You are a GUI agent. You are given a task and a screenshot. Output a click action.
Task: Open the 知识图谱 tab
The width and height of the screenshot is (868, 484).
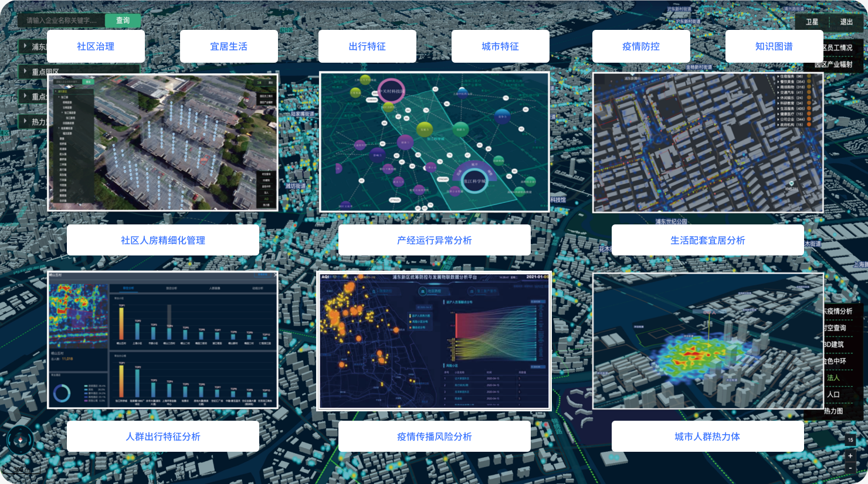click(774, 46)
